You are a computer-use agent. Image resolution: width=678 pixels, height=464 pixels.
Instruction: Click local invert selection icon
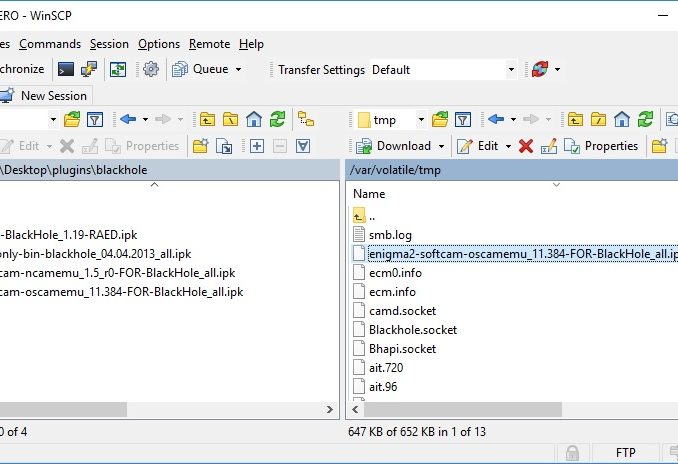tap(303, 146)
